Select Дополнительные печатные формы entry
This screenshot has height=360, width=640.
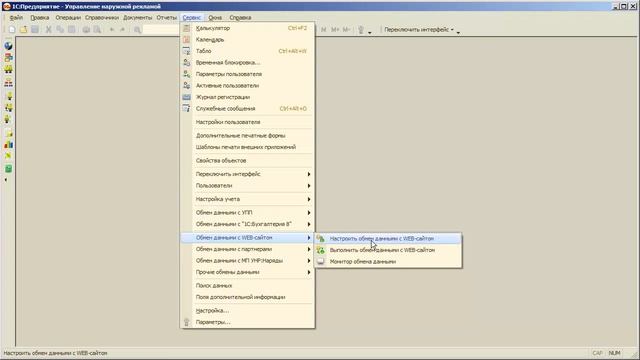tap(247, 136)
